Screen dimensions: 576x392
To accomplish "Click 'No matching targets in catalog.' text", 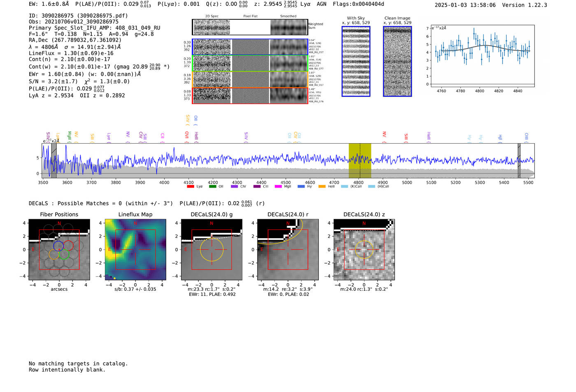I will 78,364.
